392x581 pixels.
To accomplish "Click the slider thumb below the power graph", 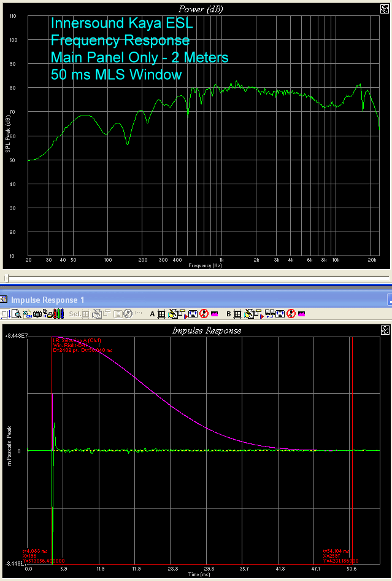I will pyautogui.click(x=6, y=278).
